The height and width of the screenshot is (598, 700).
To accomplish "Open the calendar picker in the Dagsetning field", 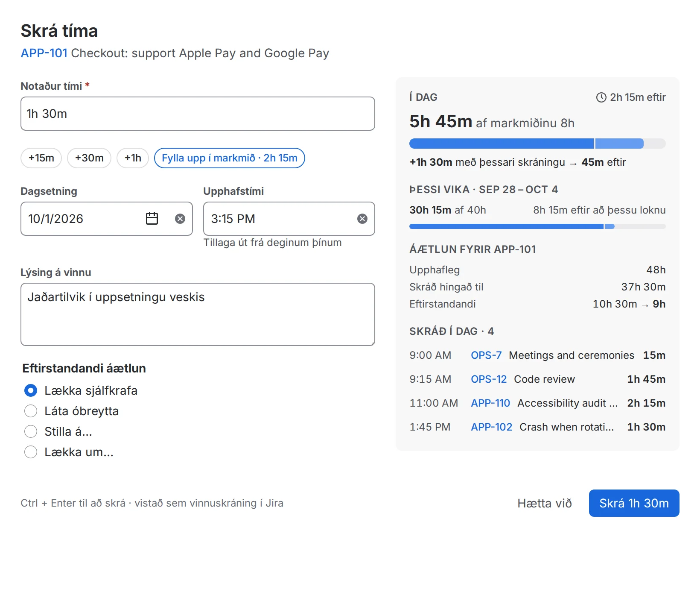I will click(152, 219).
